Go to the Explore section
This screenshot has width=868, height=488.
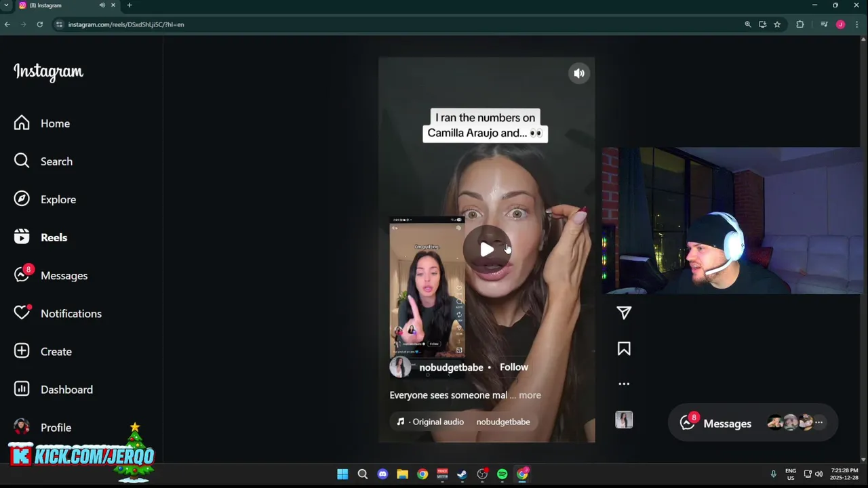[45, 199]
